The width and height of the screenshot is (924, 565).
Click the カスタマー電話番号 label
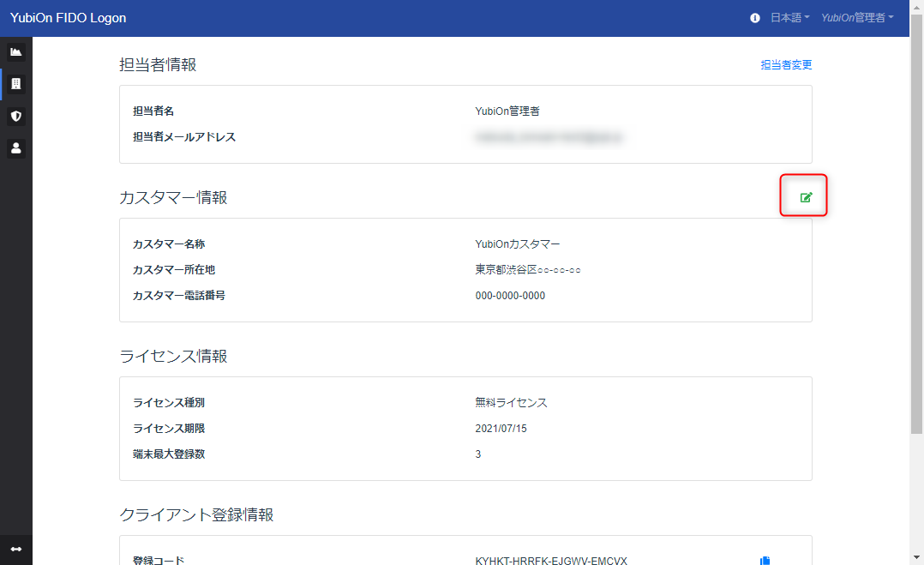tap(179, 296)
